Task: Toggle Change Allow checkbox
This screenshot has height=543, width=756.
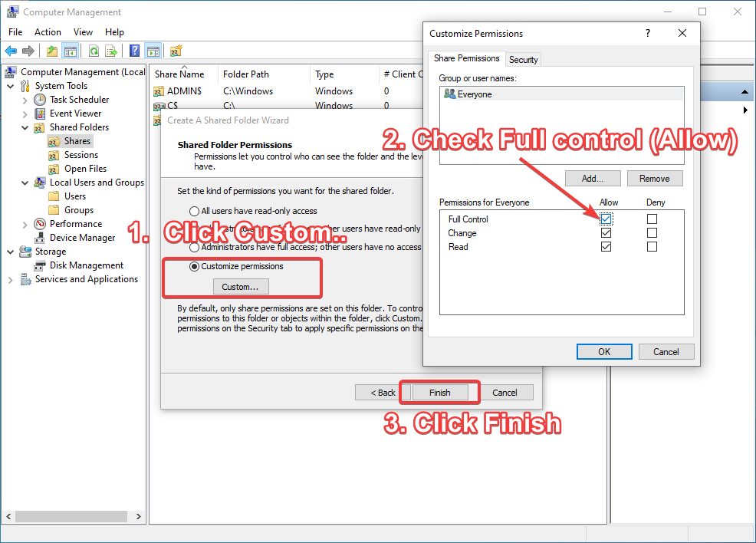Action: (x=606, y=233)
